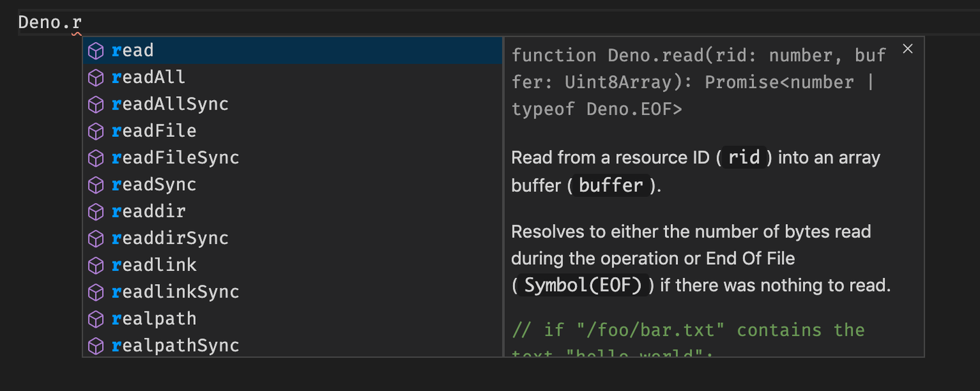Click the cube icon beside readdir
This screenshot has height=391, width=980.
click(97, 211)
